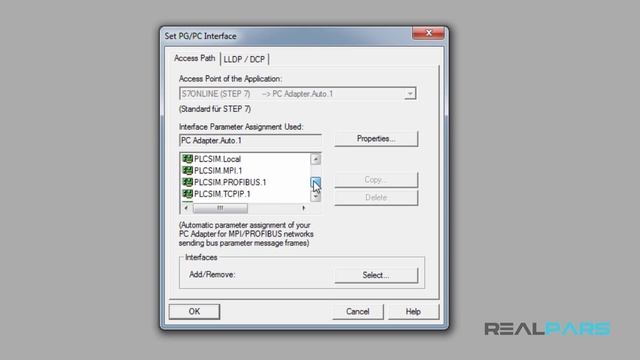The image size is (640, 360).
Task: Click the vertical scrollbar thumb in interface list
Action: 316,182
